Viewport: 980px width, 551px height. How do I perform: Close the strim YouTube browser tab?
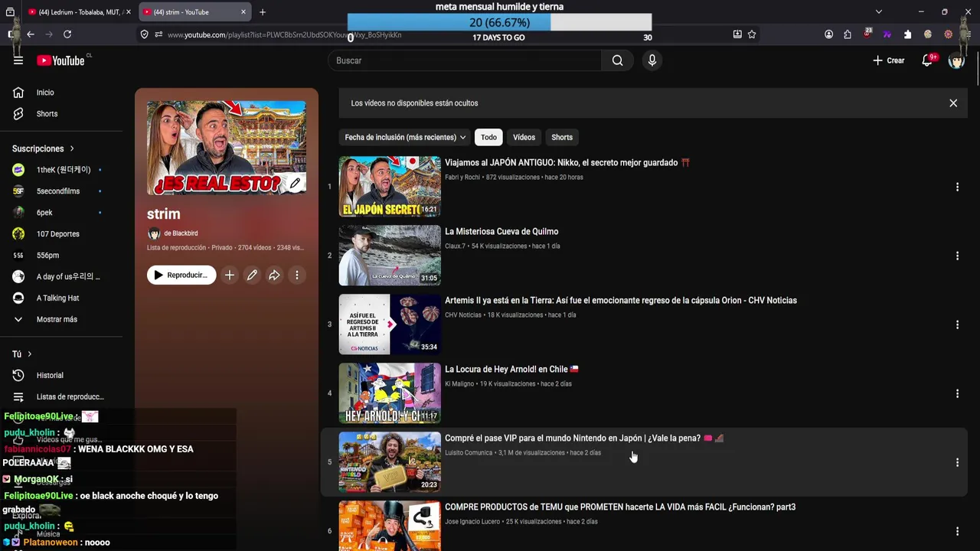pos(243,12)
